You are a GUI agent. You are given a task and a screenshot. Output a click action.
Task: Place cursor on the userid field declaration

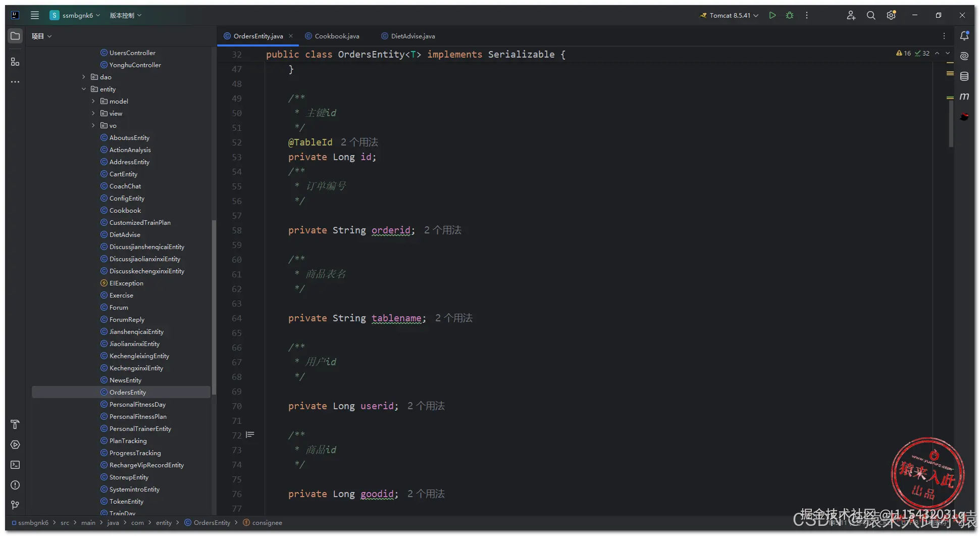(343, 406)
